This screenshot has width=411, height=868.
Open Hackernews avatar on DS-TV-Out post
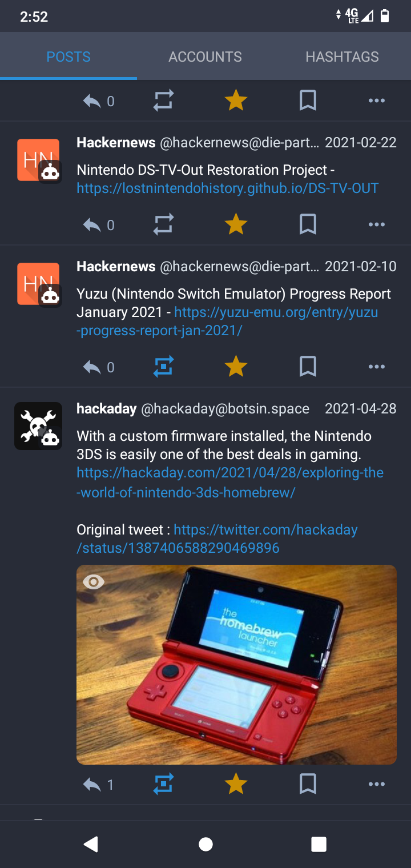tap(38, 160)
